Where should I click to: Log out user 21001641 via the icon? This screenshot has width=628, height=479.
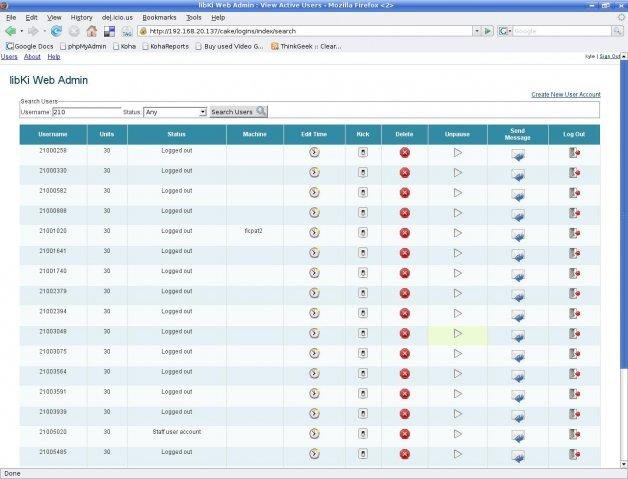(574, 253)
